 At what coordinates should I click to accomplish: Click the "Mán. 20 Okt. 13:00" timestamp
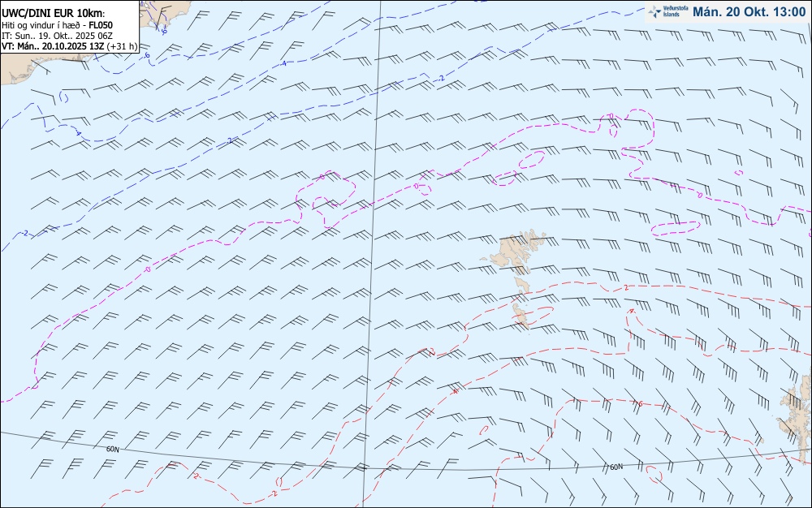tap(749, 12)
